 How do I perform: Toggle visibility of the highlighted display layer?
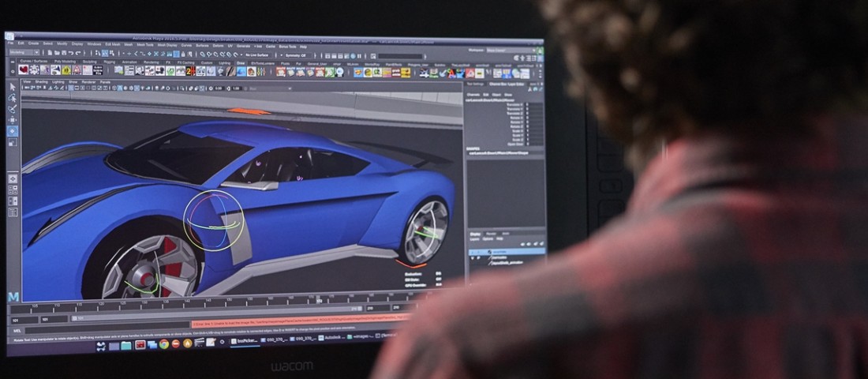[472, 252]
